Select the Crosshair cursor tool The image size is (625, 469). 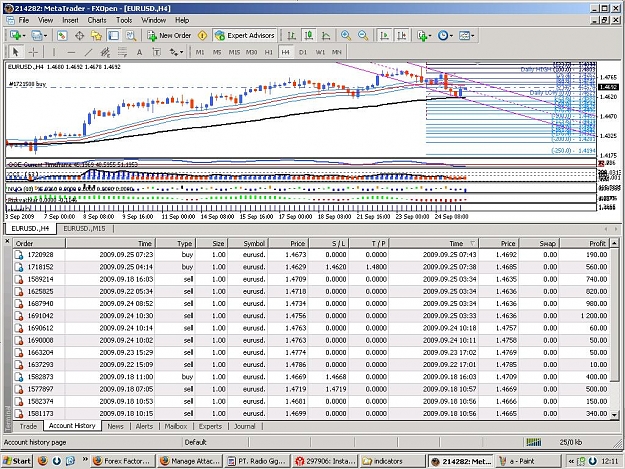[33, 52]
